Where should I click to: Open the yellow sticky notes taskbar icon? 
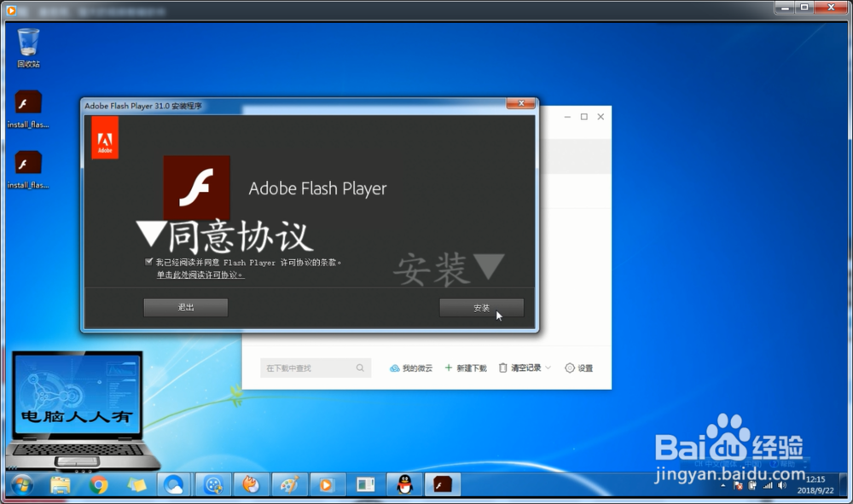(x=136, y=484)
